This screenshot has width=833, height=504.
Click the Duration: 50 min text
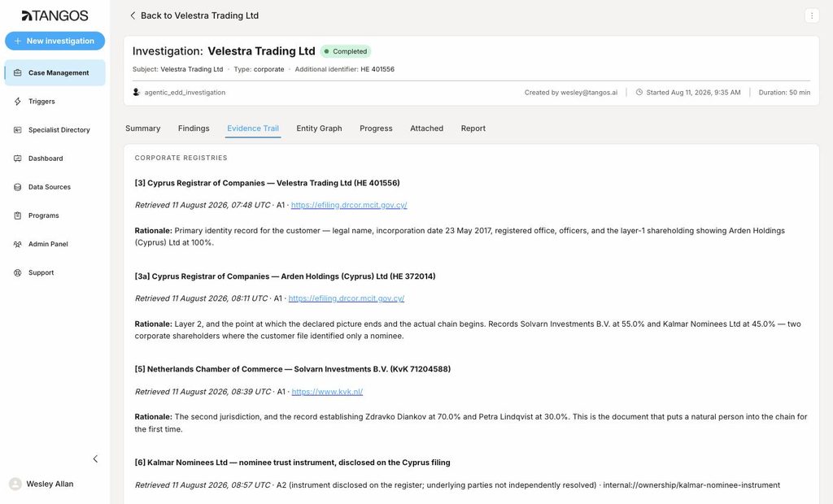tap(784, 93)
